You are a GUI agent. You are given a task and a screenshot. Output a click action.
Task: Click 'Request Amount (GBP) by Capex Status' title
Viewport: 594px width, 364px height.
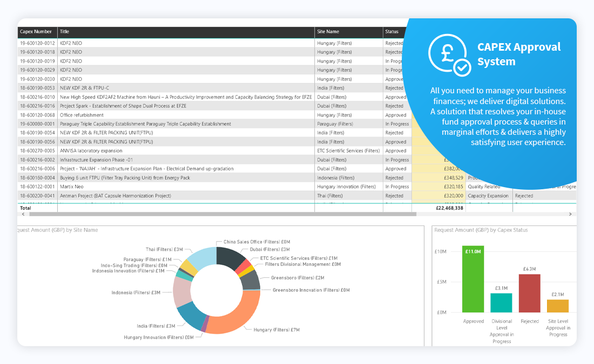(x=481, y=230)
